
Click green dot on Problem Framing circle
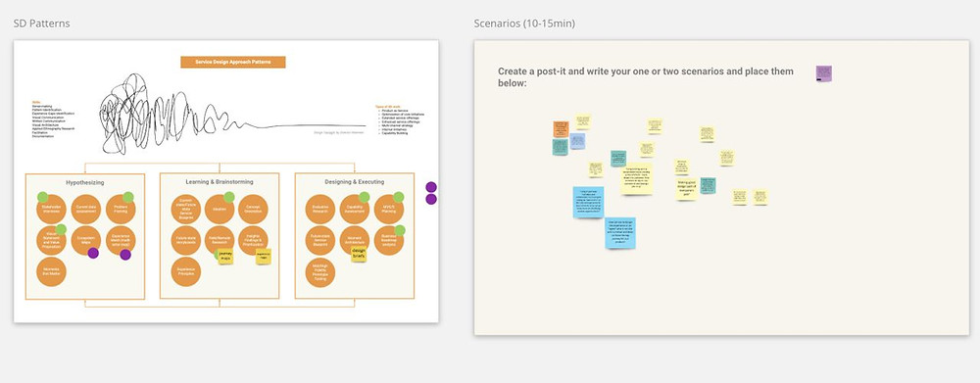(x=128, y=197)
